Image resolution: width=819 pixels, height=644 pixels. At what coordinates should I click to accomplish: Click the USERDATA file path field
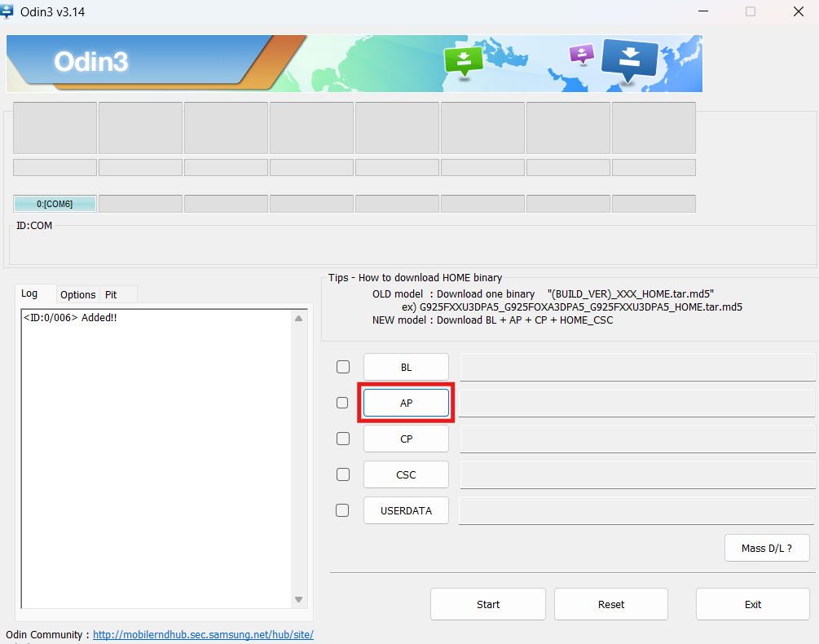click(x=636, y=510)
